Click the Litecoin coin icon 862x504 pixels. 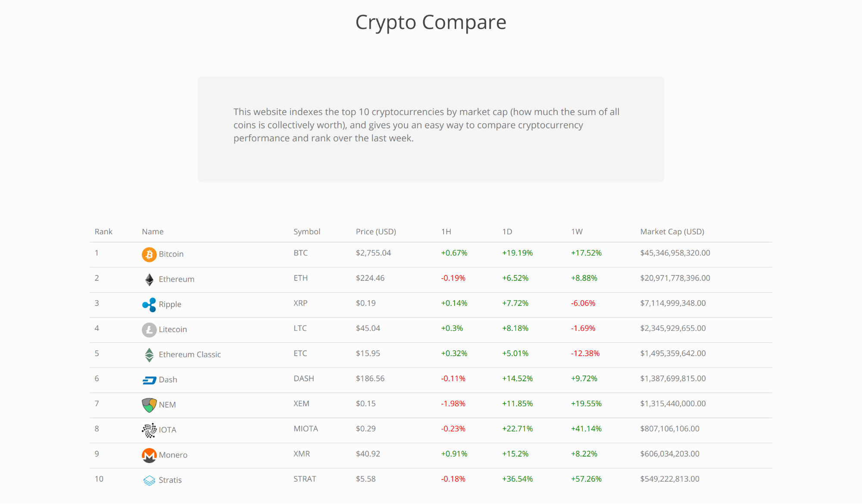149,330
